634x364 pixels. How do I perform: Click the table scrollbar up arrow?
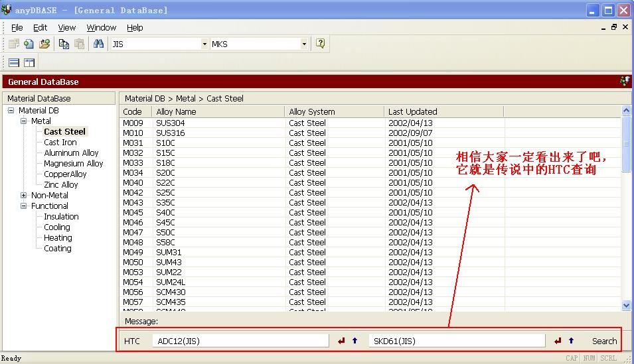click(626, 110)
